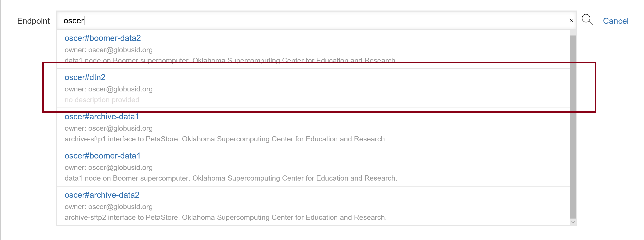
Task: Choose the oscer#dtn2 endpoint
Action: [x=85, y=77]
